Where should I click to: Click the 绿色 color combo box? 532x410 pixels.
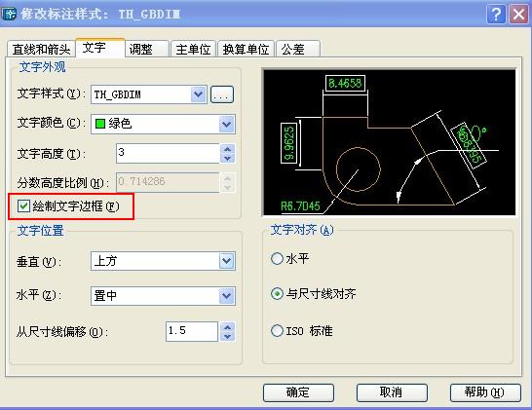(x=163, y=124)
